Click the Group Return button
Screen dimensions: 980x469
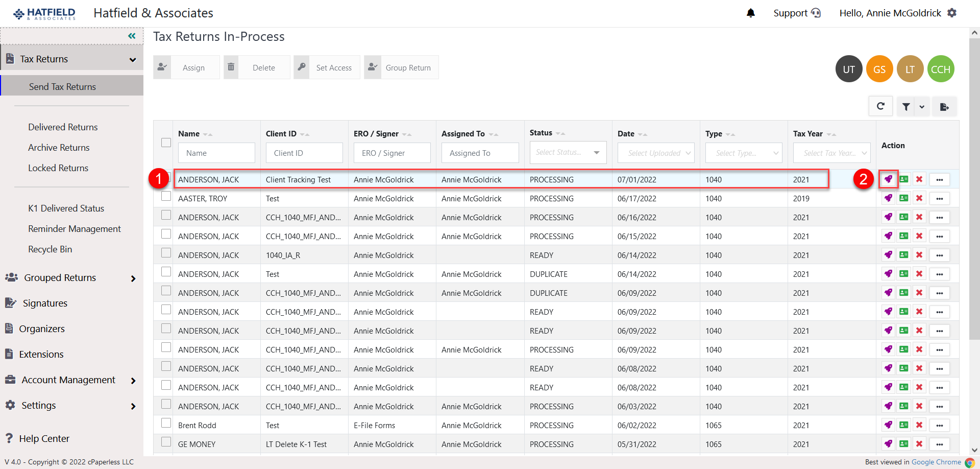pyautogui.click(x=408, y=67)
